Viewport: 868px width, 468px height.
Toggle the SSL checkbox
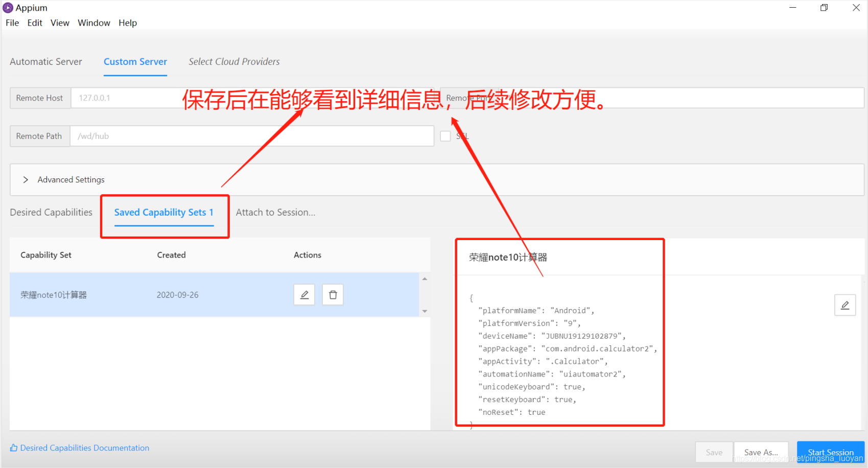[x=445, y=136]
